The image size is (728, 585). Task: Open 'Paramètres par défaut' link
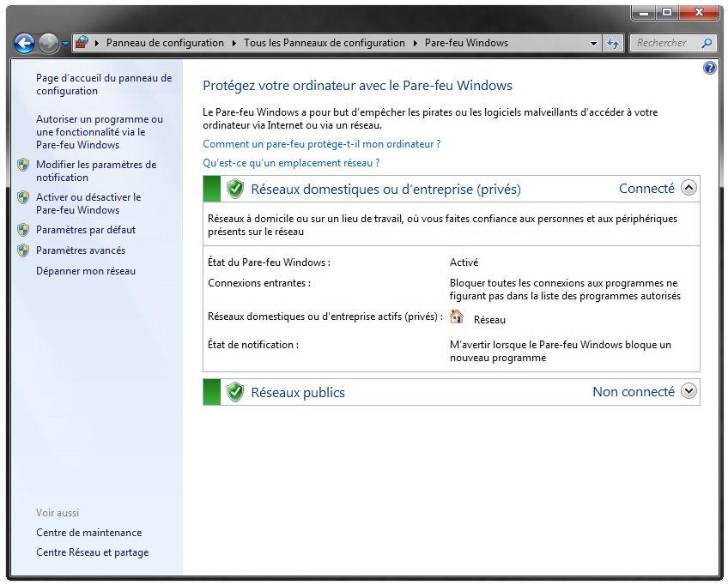(x=86, y=230)
